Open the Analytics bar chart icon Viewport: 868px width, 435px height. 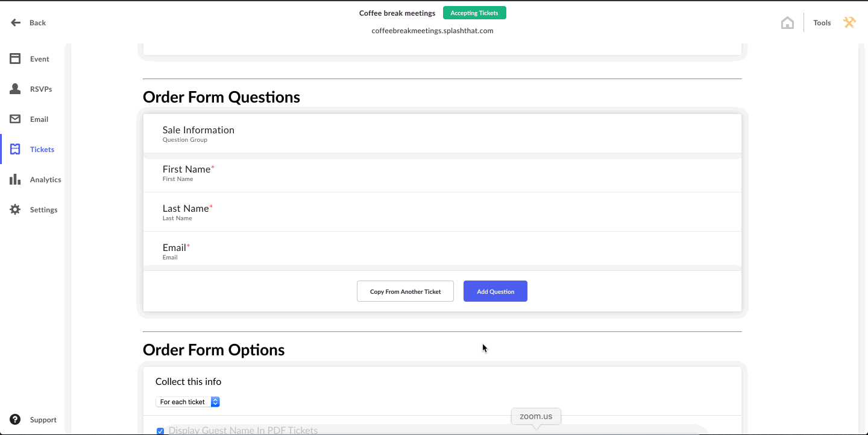click(15, 179)
